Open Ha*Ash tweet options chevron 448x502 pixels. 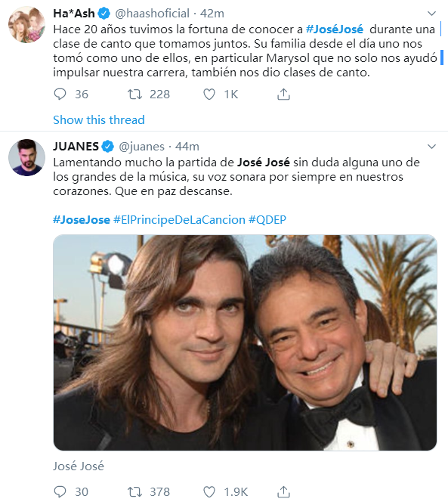[x=431, y=14]
